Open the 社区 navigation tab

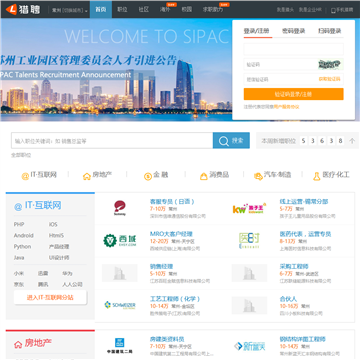[144, 10]
